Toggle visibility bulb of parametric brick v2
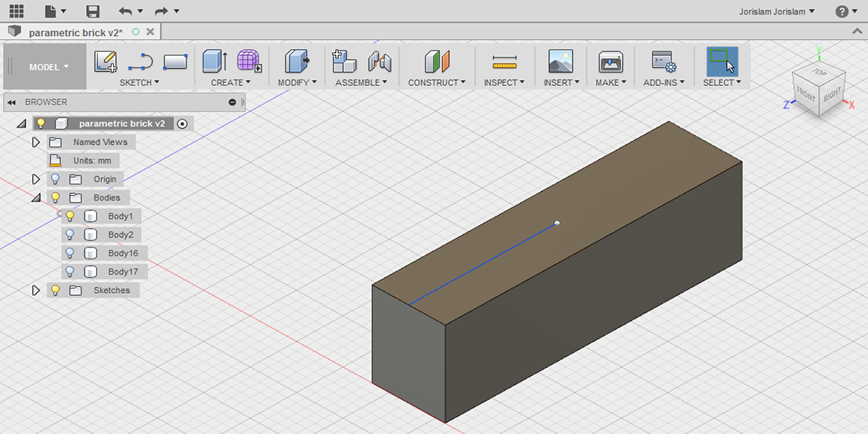This screenshot has height=434, width=868. 40,123
